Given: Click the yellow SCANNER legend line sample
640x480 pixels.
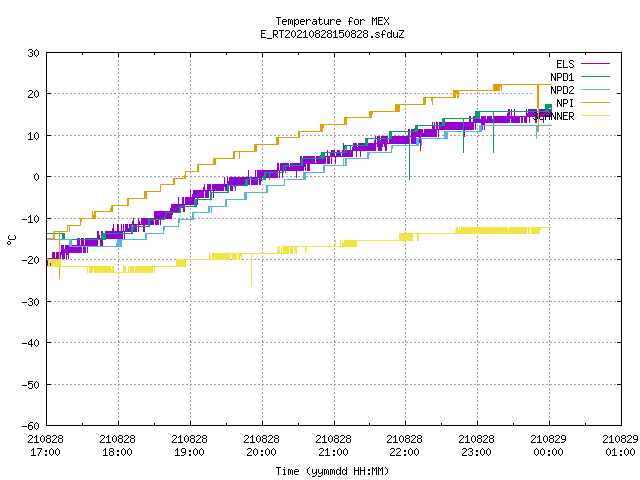Looking at the screenshot, I should 595,116.
